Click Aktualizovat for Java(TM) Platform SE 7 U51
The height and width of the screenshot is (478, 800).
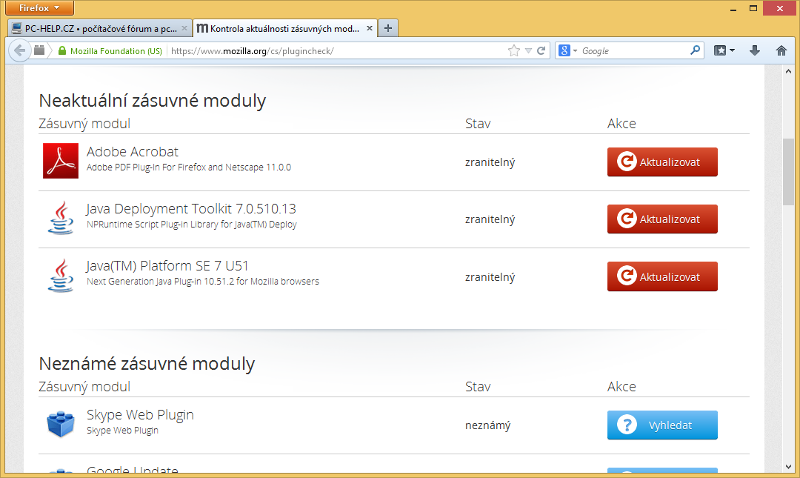662,276
